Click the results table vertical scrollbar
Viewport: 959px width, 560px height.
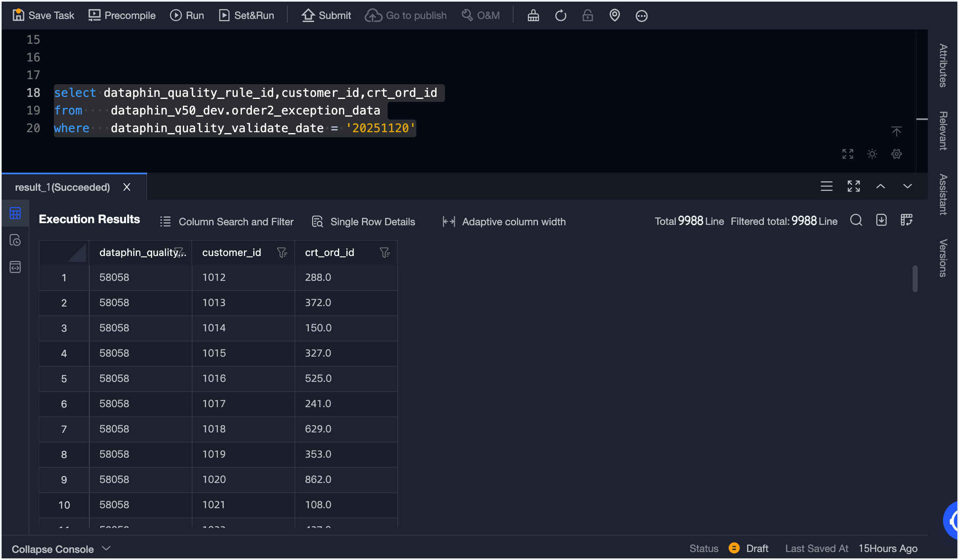pyautogui.click(x=915, y=278)
